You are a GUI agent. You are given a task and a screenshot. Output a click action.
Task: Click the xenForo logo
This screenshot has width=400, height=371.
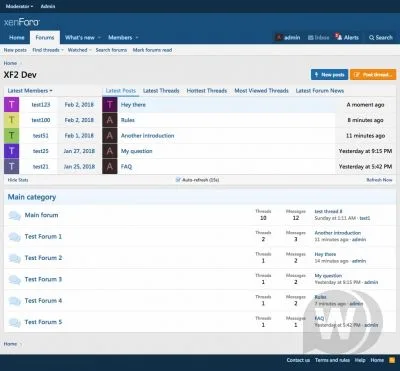[x=22, y=22]
